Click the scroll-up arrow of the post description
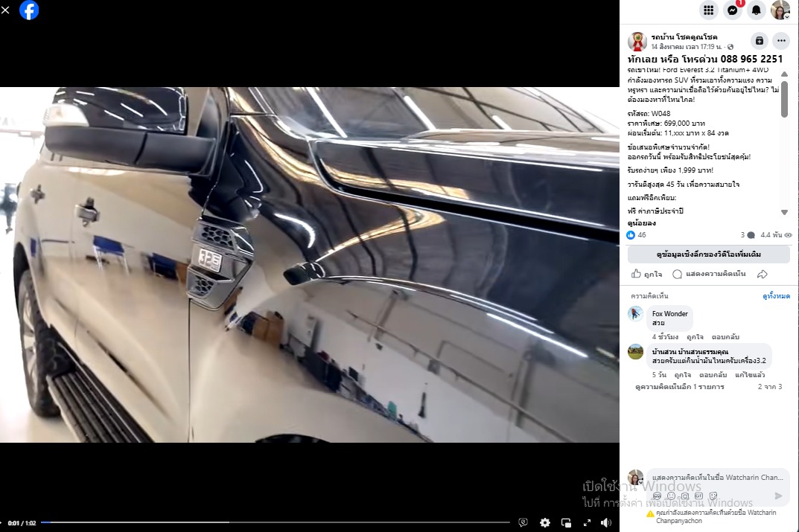799x532 pixels. click(x=785, y=74)
